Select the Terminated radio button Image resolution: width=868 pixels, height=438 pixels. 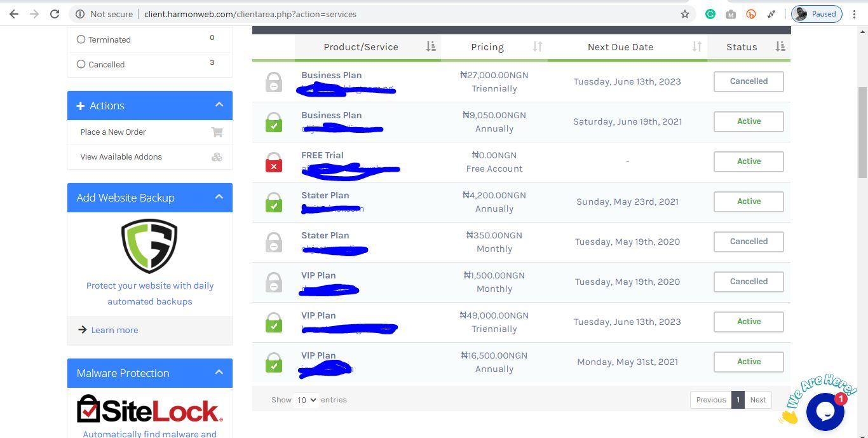coord(81,39)
